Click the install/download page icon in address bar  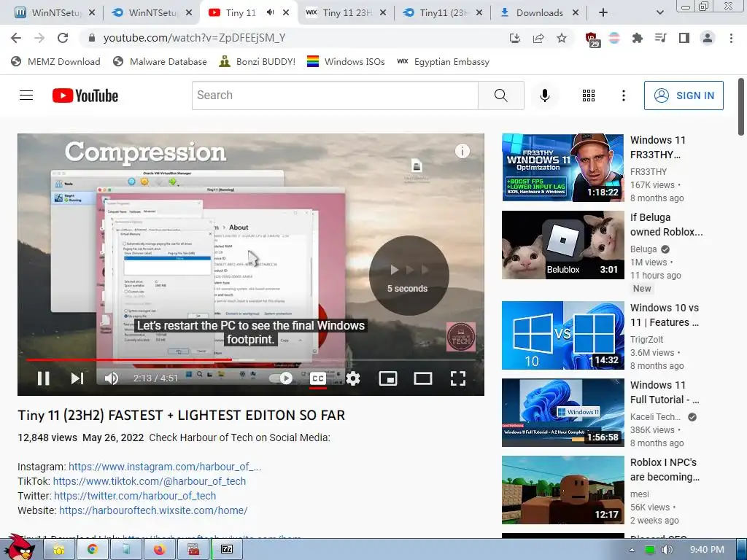click(x=515, y=38)
